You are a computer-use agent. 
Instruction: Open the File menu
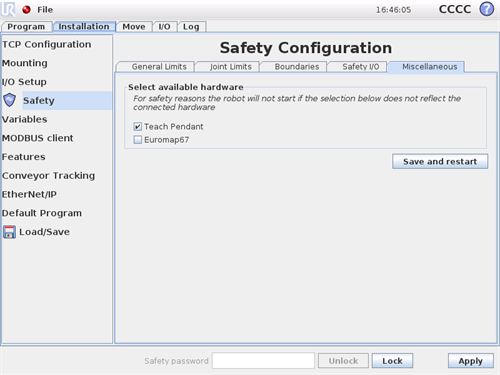[x=45, y=10]
